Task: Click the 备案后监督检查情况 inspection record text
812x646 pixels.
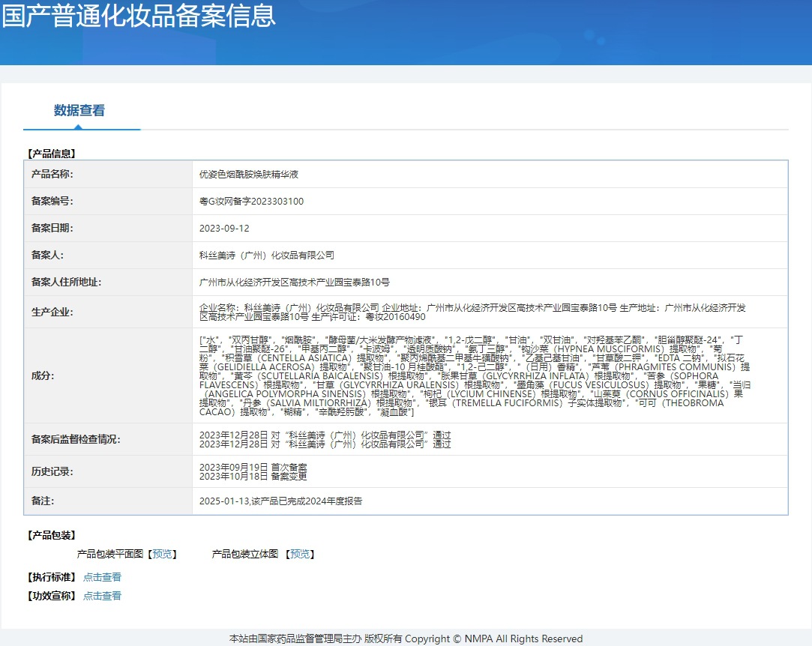Action: (x=325, y=439)
